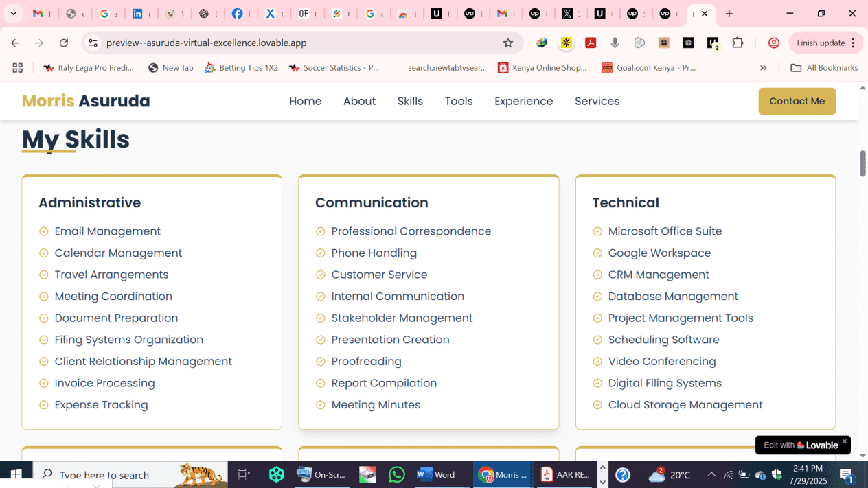Screen dimensions: 868x488
Task: Click the Cloud Storage Management skill text
Action: click(685, 405)
